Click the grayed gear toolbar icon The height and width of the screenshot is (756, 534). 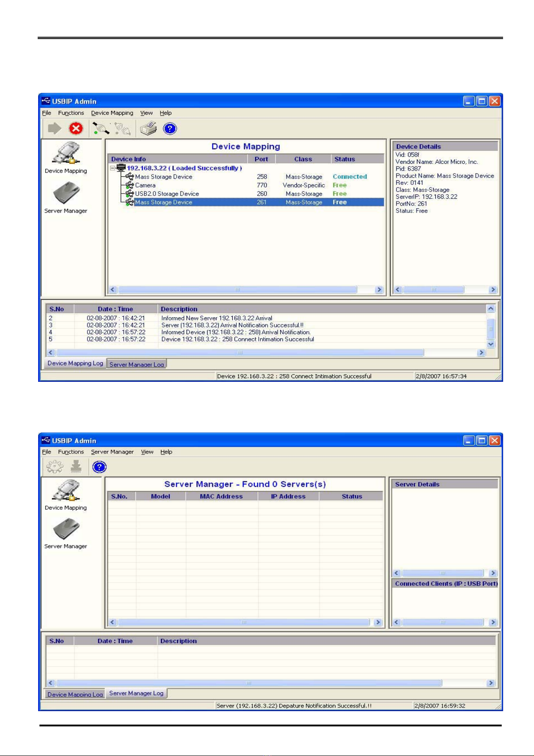coord(55,467)
